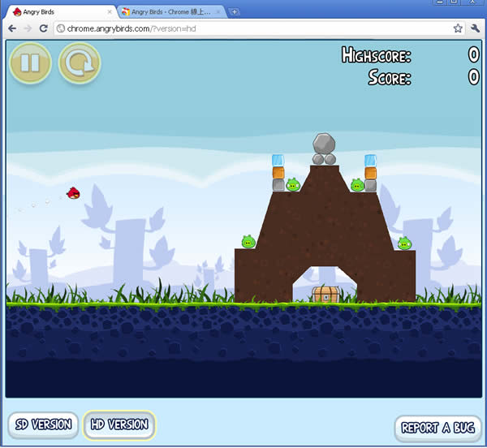487x448 pixels.
Task: Switch to the SD Version
Action: 43,424
